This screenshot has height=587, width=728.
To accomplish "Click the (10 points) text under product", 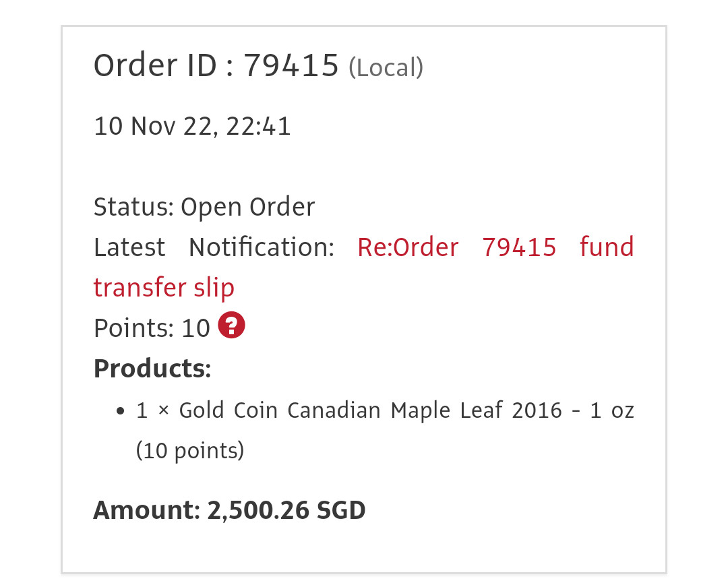I will point(189,450).
